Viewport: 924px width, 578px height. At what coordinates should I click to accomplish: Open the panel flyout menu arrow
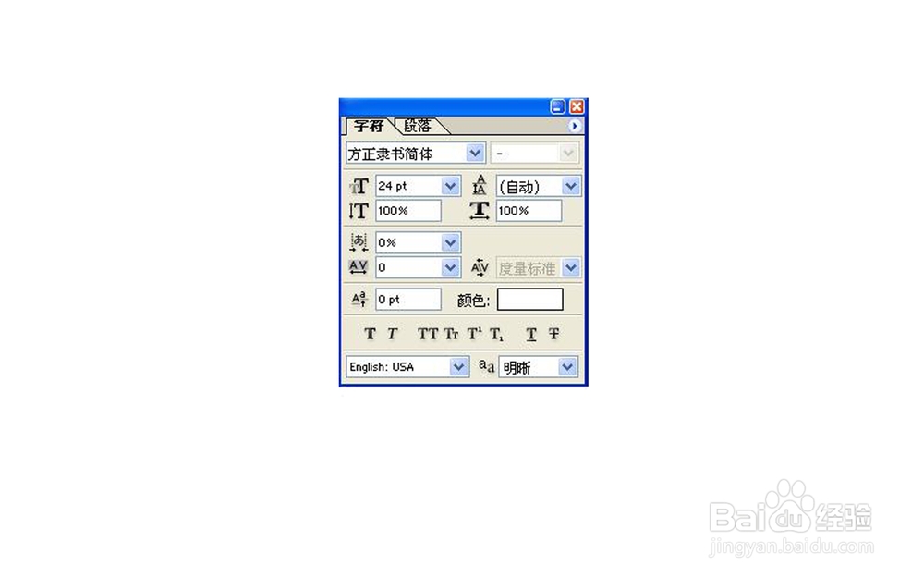tap(575, 126)
